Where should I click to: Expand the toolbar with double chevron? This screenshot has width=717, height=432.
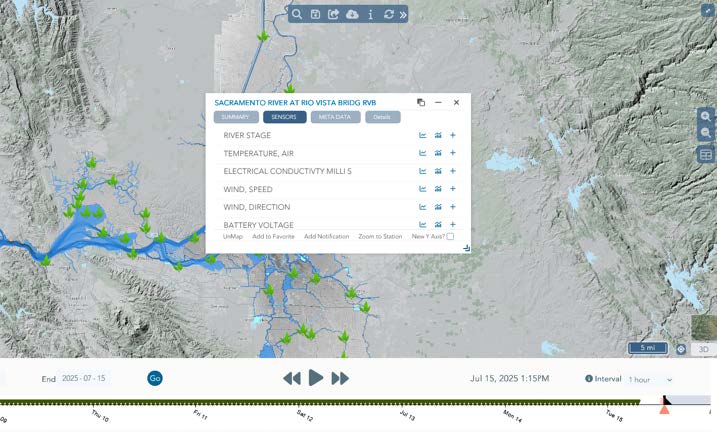click(403, 15)
